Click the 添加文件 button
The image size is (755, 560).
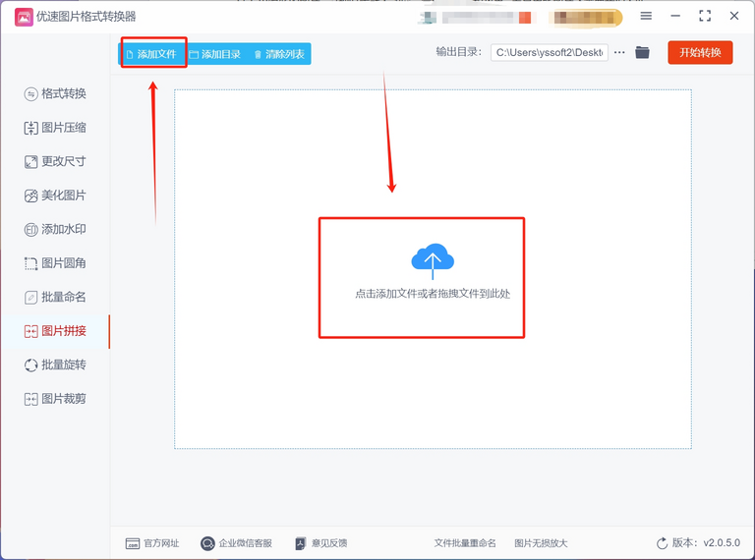point(151,54)
